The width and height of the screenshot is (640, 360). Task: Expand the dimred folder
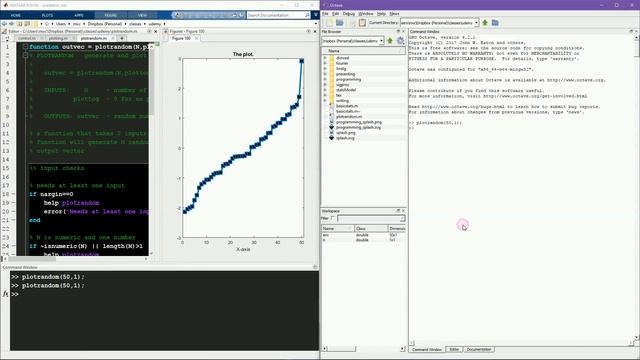tap(325, 58)
